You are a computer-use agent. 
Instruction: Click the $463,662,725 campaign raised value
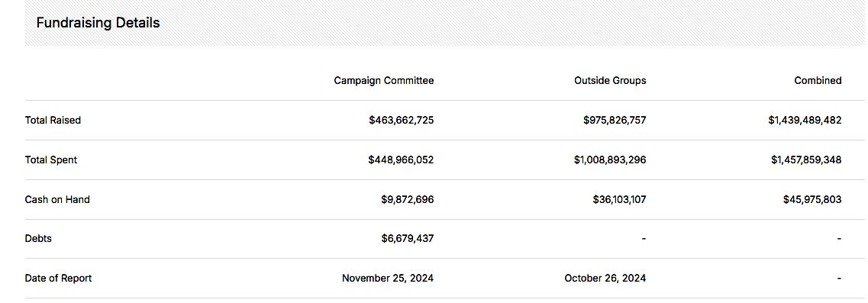[402, 120]
